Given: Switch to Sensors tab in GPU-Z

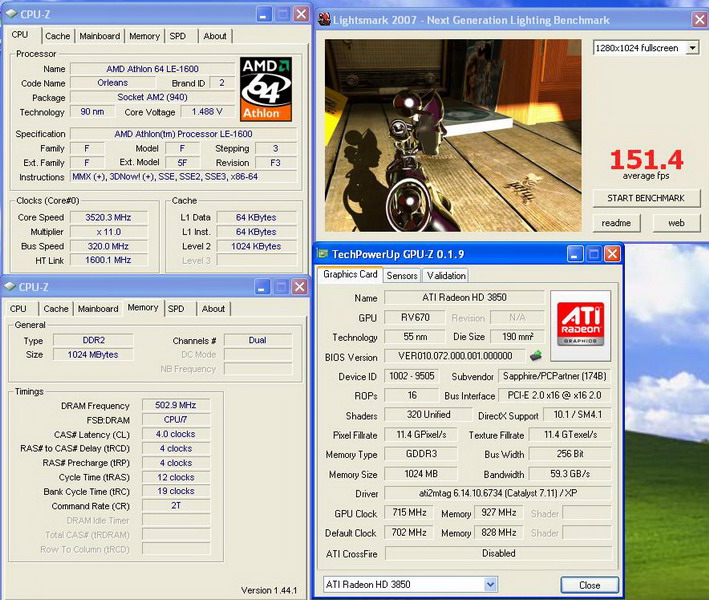Looking at the screenshot, I should click(x=402, y=275).
